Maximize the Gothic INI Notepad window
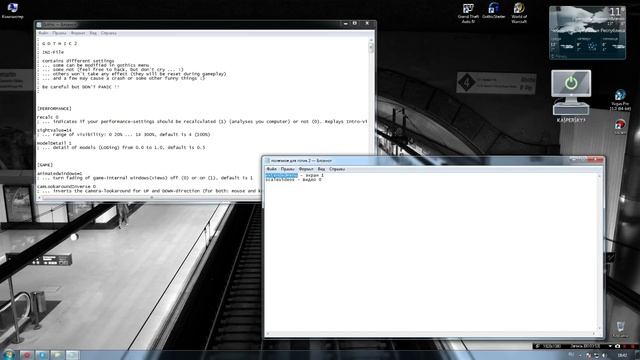This screenshot has height=360, width=640. (355, 24)
